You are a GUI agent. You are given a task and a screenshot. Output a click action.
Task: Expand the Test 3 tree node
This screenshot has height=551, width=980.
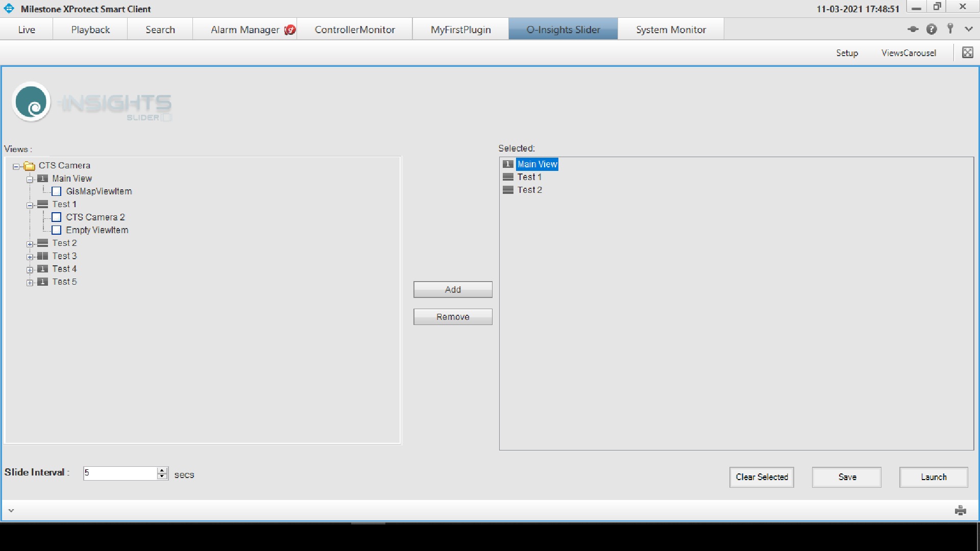(x=30, y=257)
